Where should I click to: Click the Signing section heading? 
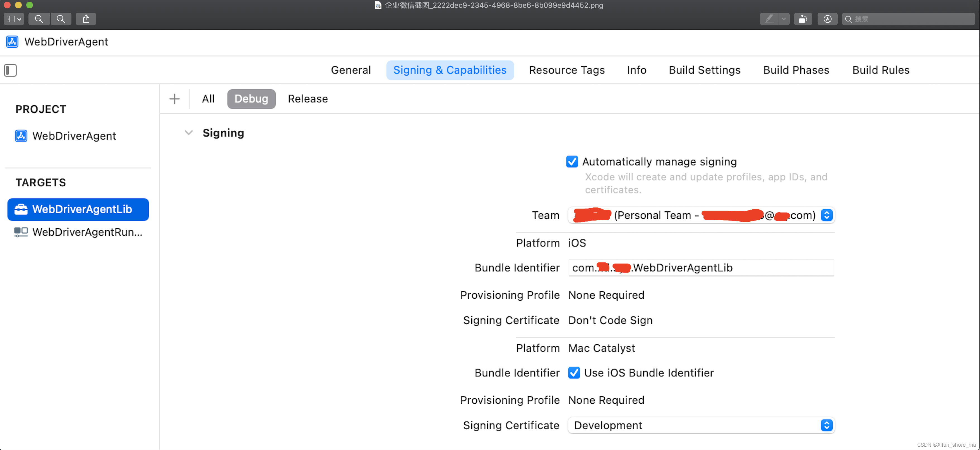click(223, 133)
